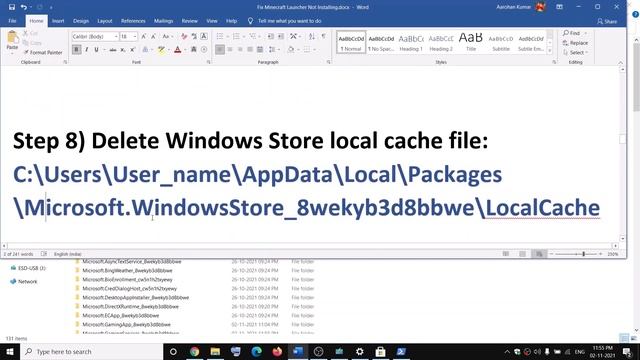
Task: Click the Share button
Action: [607, 21]
